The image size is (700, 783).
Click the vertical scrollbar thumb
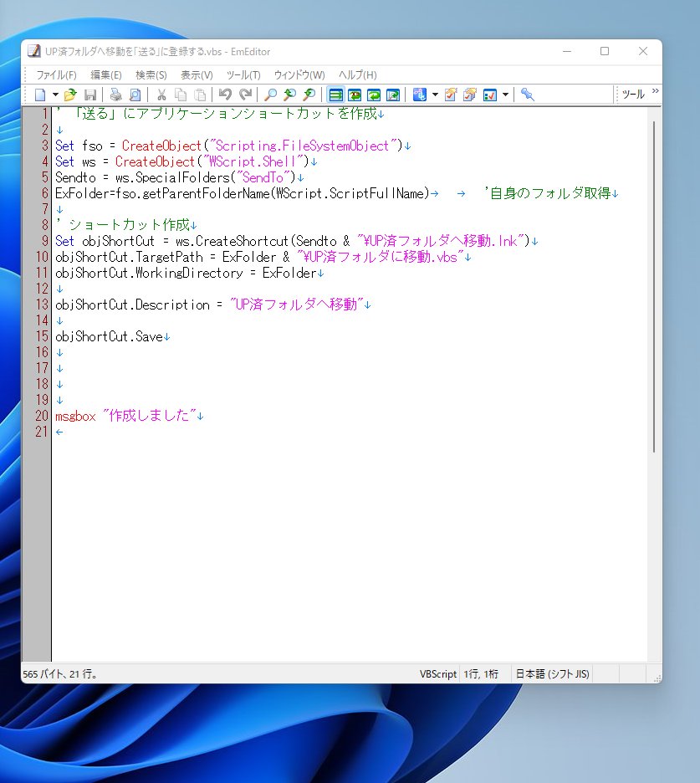coord(653,287)
